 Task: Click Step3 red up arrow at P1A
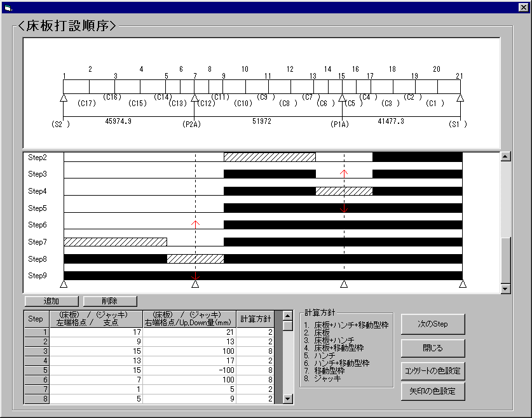344,173
